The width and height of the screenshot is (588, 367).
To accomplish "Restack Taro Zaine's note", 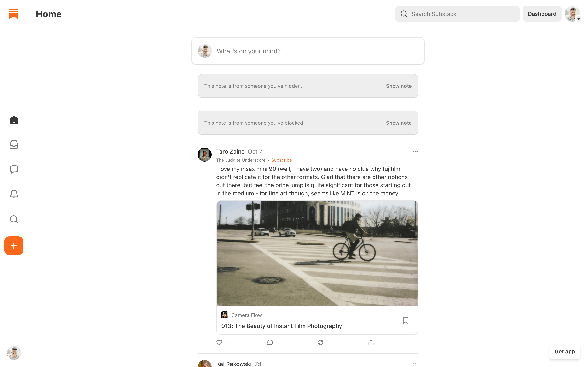I will tap(320, 343).
